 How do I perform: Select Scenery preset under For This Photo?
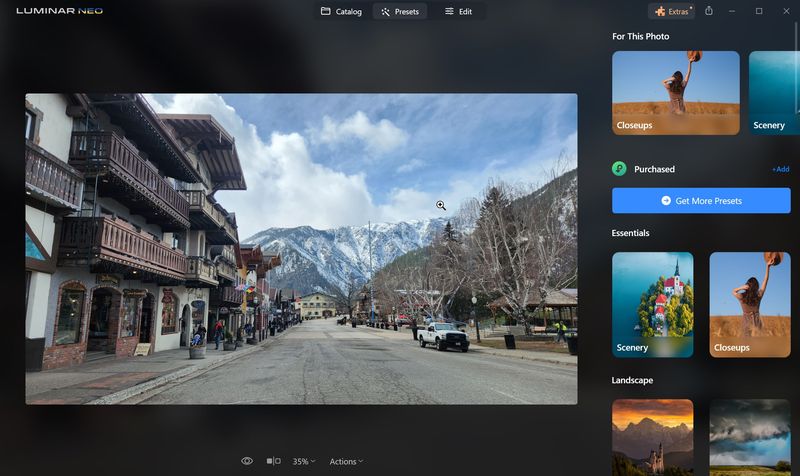point(773,93)
